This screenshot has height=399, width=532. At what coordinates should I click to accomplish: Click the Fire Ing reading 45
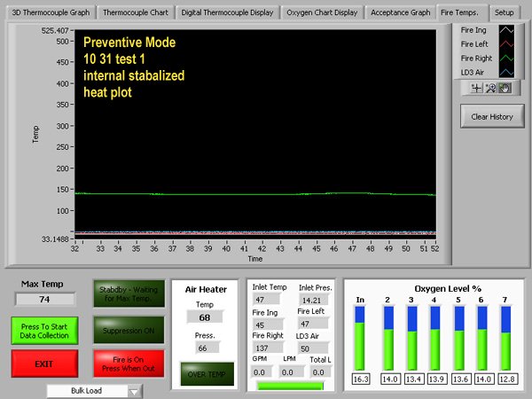pos(268,325)
